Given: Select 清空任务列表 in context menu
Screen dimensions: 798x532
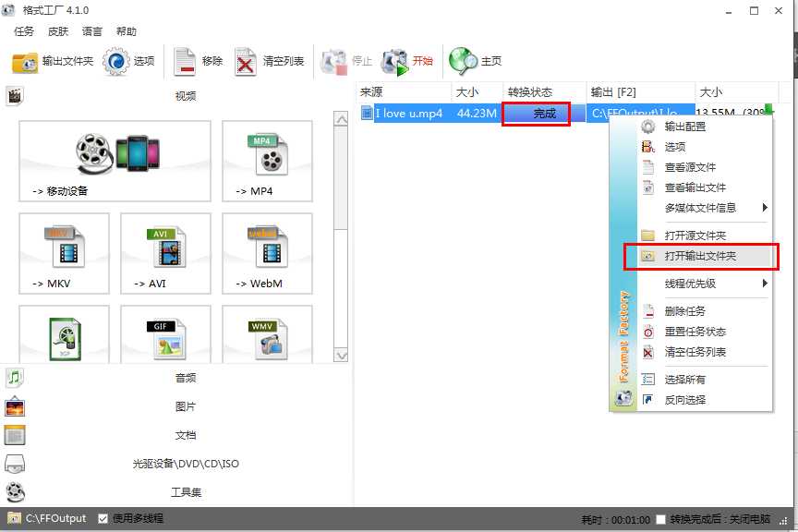Looking at the screenshot, I should [705, 352].
